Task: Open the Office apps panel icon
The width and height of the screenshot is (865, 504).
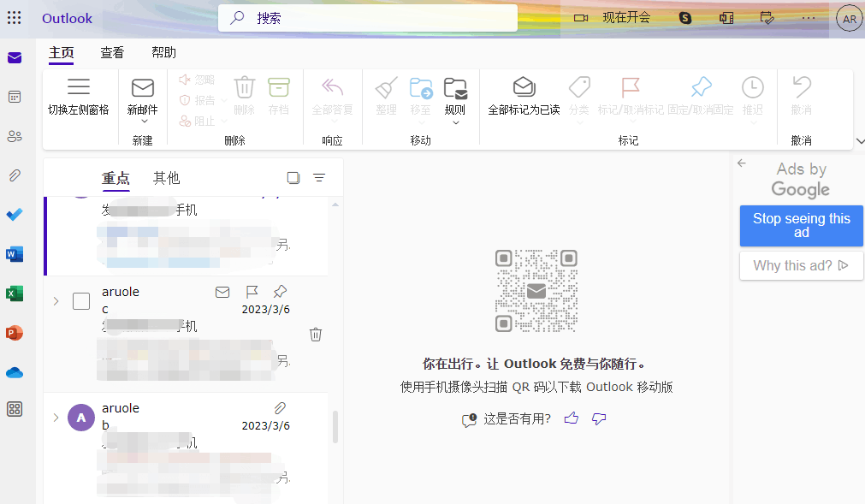Action: click(x=726, y=18)
